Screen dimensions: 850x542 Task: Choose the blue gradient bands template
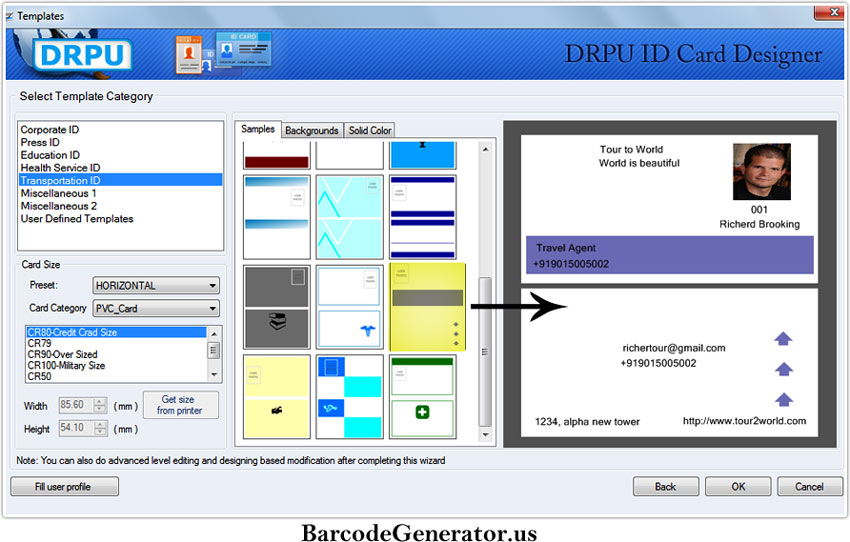click(276, 217)
